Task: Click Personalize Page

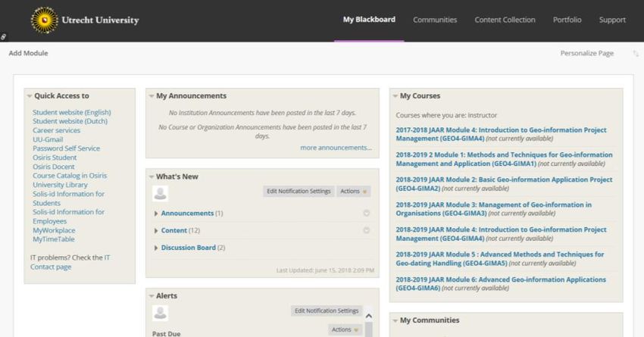Action: click(587, 53)
